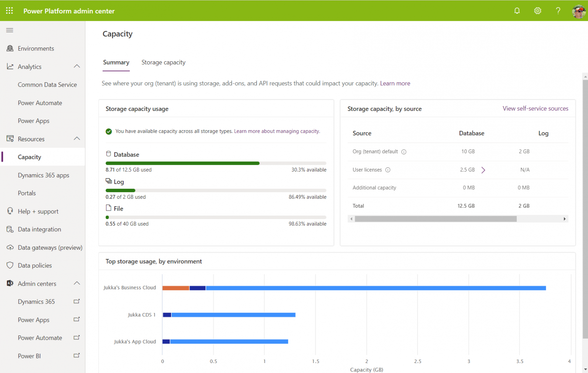Image resolution: width=588 pixels, height=373 pixels.
Task: Click Learn more about managing capacity link
Action: coord(277,131)
